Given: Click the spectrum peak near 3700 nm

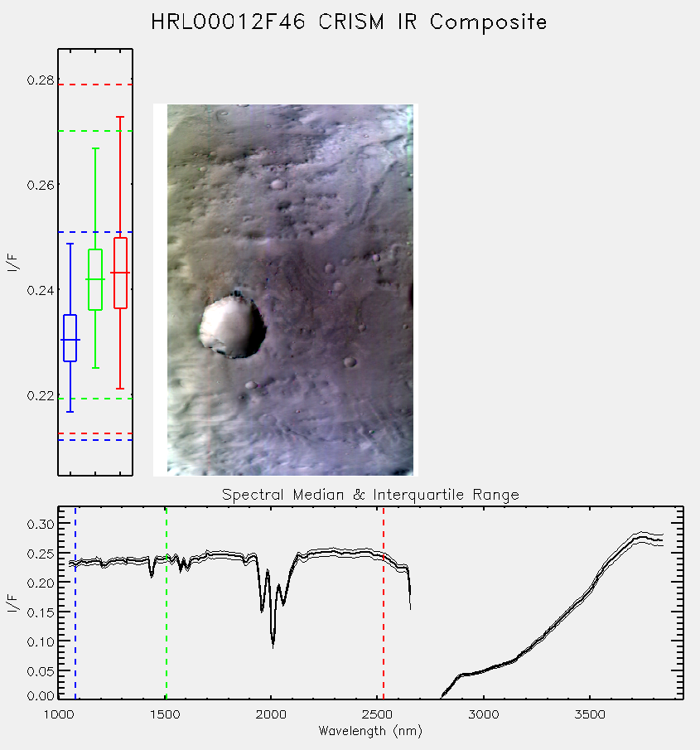Looking at the screenshot, I should (642, 536).
